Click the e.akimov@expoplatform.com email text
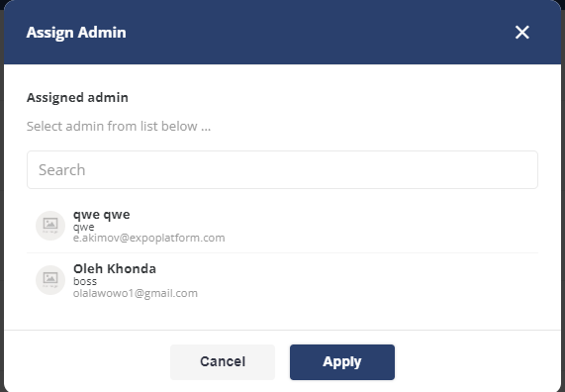This screenshot has width=565, height=392. point(148,238)
